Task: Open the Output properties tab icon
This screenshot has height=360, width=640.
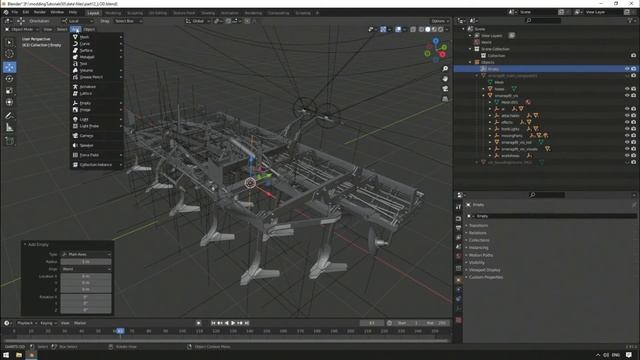Action: pyautogui.click(x=458, y=228)
